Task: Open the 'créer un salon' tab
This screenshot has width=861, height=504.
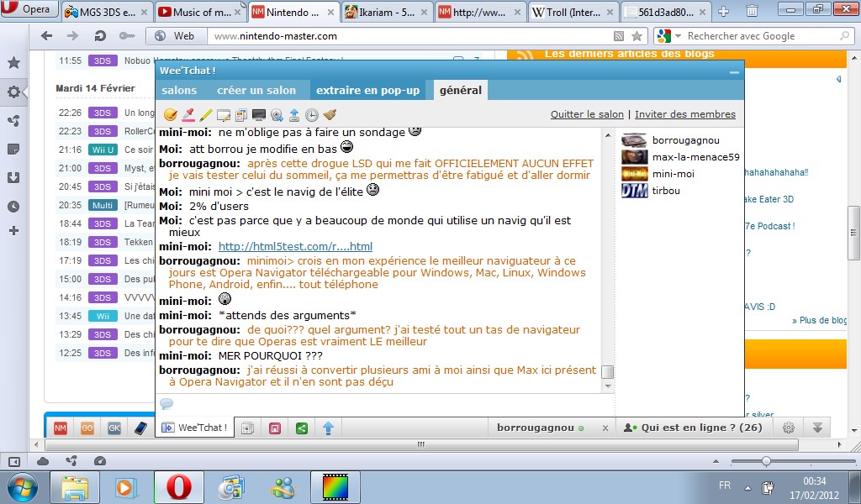Action: pyautogui.click(x=256, y=91)
